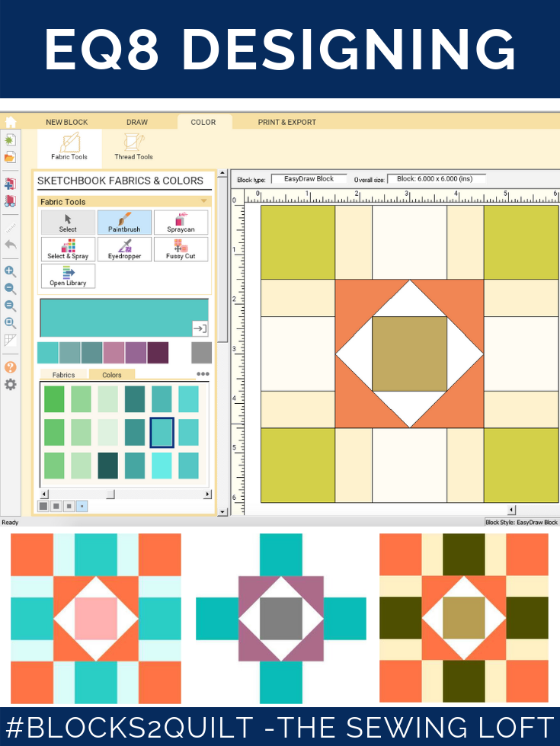
Task: Zoom out with the minus magnifier
Action: pos(10,289)
